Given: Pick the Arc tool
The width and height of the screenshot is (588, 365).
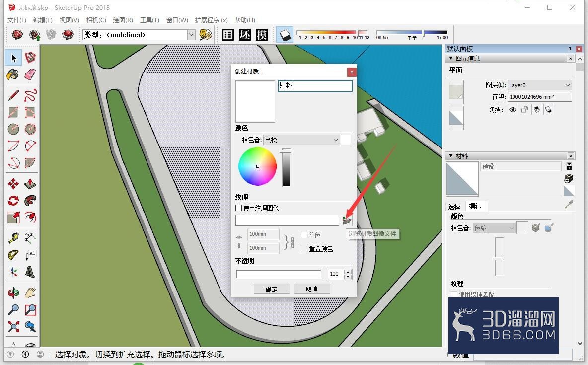Looking at the screenshot, I should 13,146.
